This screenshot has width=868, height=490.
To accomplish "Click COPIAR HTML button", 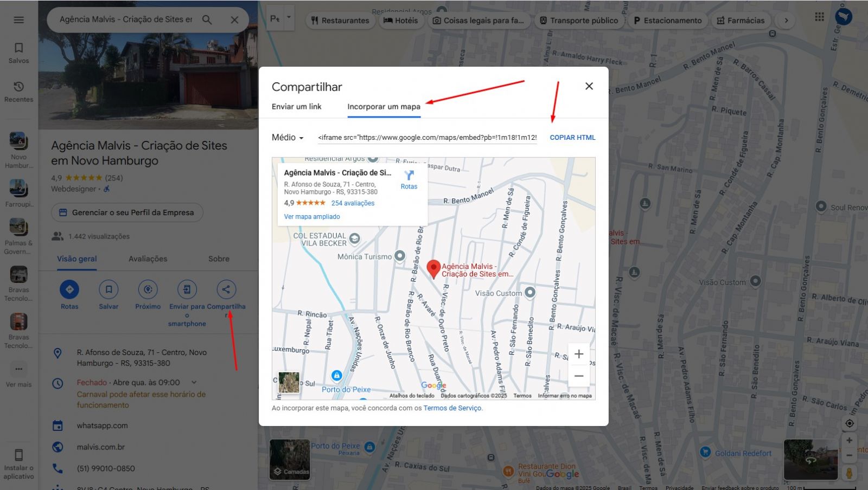I will [x=572, y=138].
